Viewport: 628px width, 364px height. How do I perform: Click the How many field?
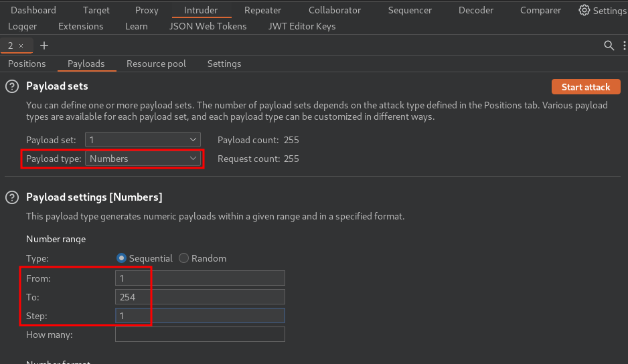[200, 335]
